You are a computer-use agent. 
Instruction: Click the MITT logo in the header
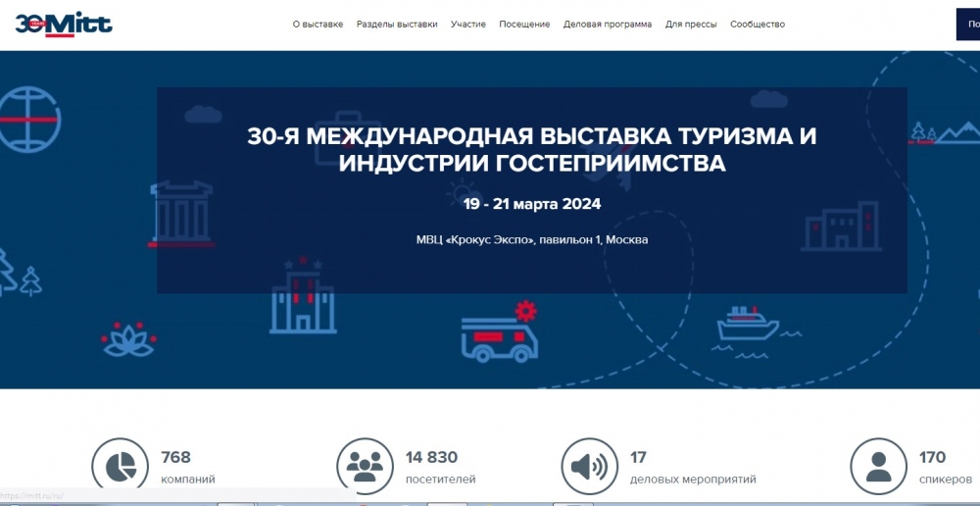pos(63,24)
